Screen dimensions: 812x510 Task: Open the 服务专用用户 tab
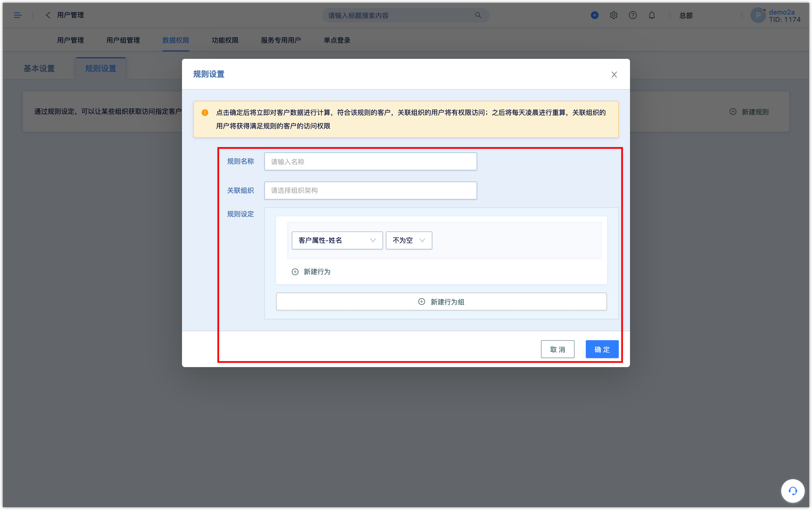(x=281, y=40)
